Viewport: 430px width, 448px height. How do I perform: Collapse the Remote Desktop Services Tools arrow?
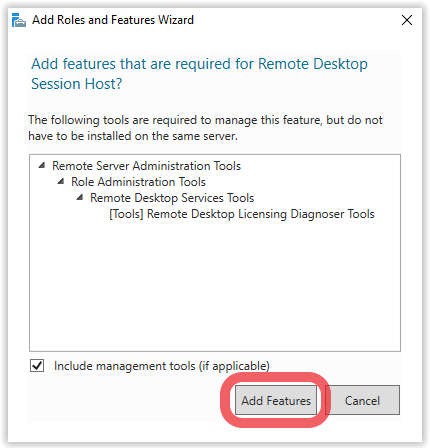coord(80,197)
